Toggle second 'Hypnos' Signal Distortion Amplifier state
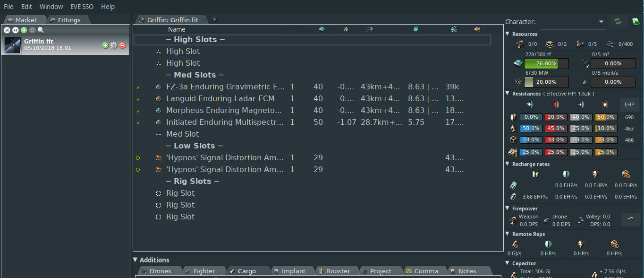644x278 pixels. (x=138, y=170)
